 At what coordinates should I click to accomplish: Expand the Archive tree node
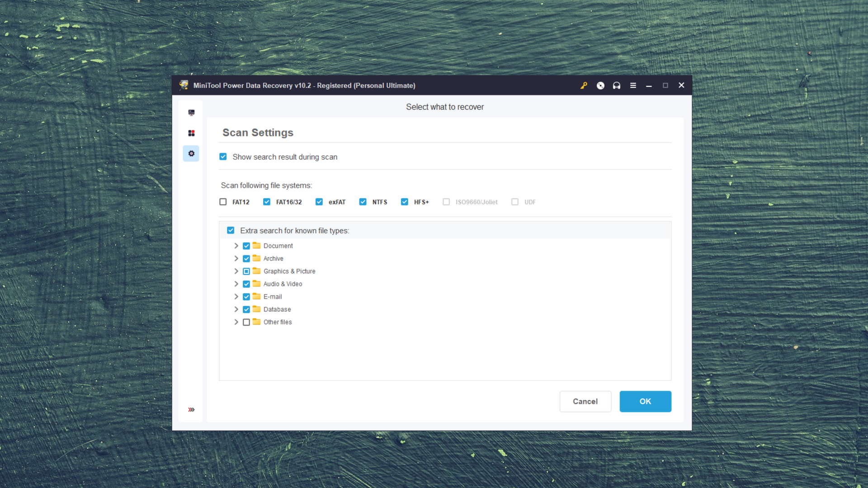(236, 258)
